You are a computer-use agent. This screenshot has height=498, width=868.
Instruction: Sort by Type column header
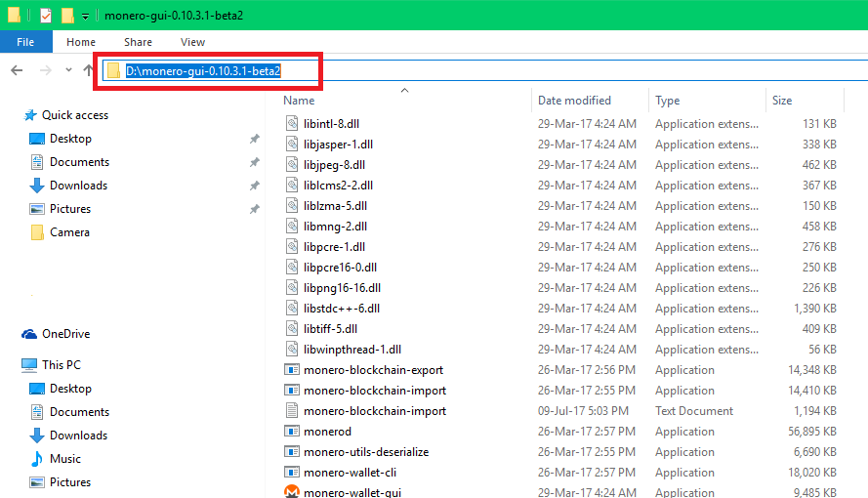point(668,101)
